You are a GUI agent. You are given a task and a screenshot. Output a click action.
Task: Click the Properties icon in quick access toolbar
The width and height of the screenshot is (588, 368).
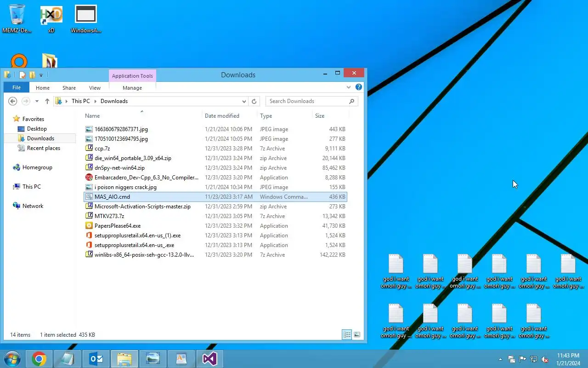coord(22,75)
